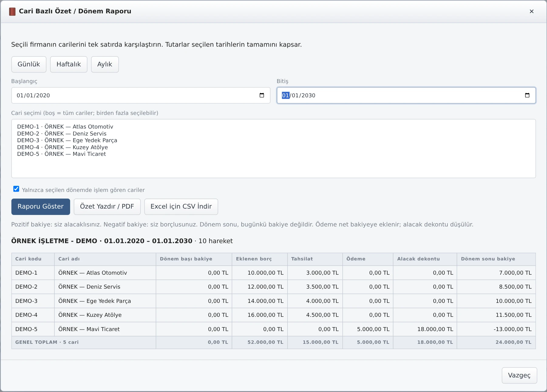
Task: Click Excel için CSV İndir button
Action: (x=181, y=206)
